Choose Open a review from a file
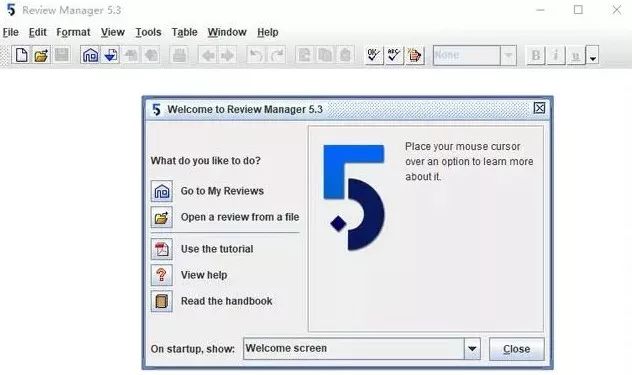The height and width of the screenshot is (375, 632). tap(240, 217)
